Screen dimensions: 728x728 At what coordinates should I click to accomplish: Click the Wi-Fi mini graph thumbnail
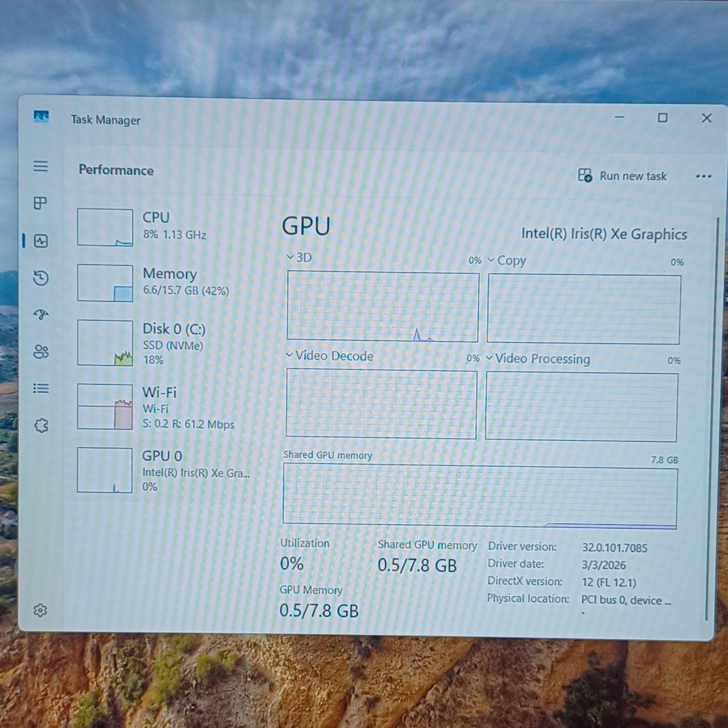(105, 407)
